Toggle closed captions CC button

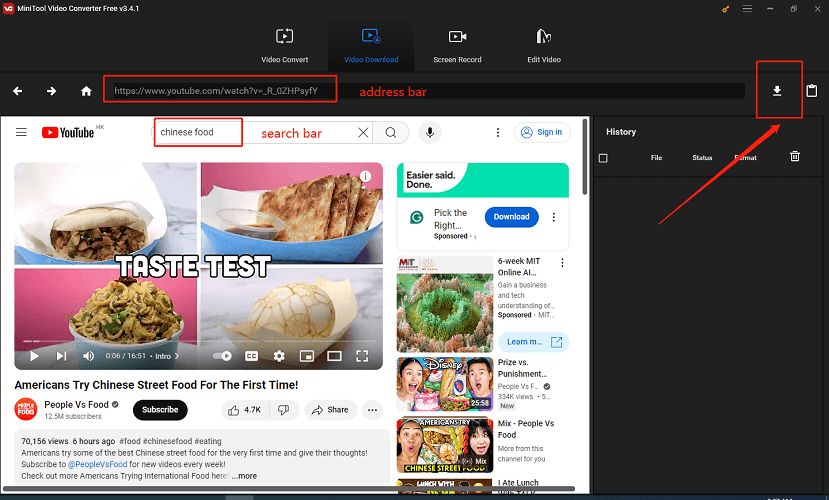pos(252,356)
